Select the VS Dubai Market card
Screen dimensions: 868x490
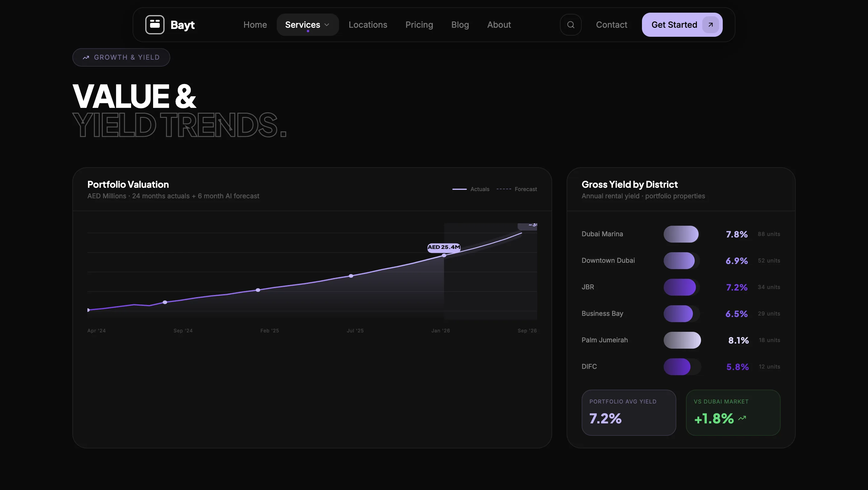(733, 413)
